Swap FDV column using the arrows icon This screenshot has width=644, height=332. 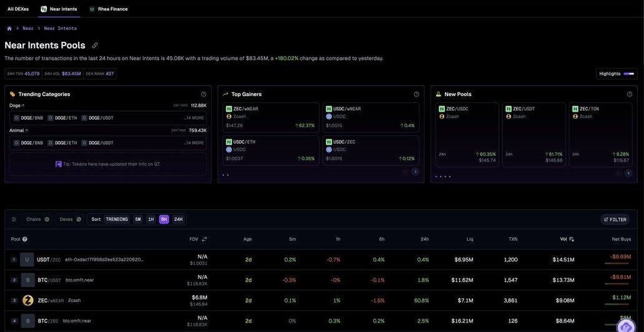[204, 239]
